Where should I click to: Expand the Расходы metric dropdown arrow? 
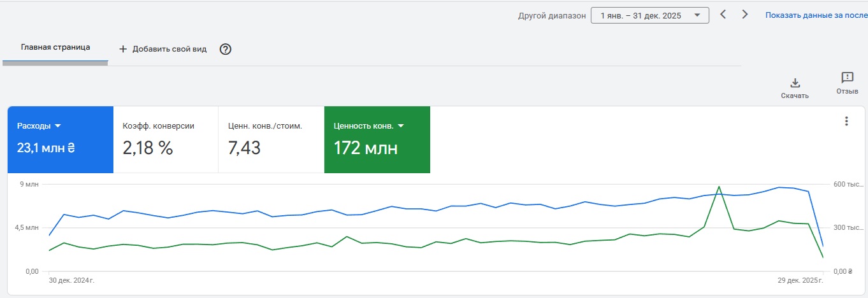57,126
